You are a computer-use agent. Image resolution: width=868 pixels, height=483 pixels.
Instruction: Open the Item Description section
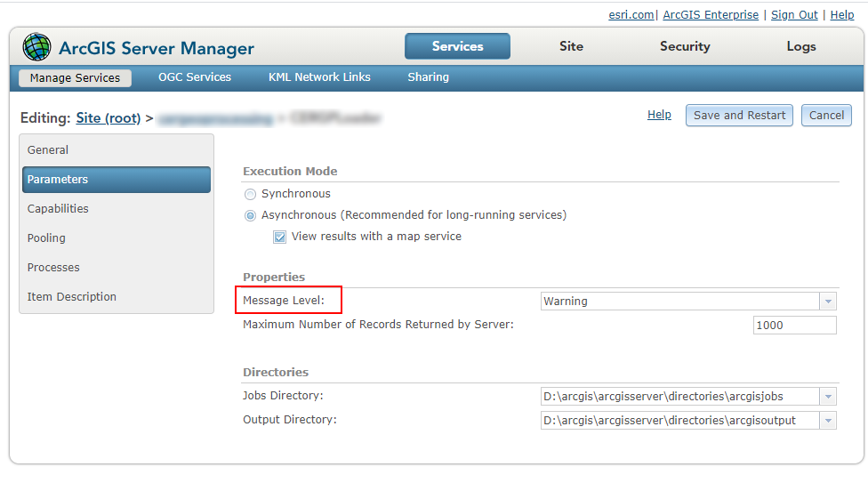point(117,297)
